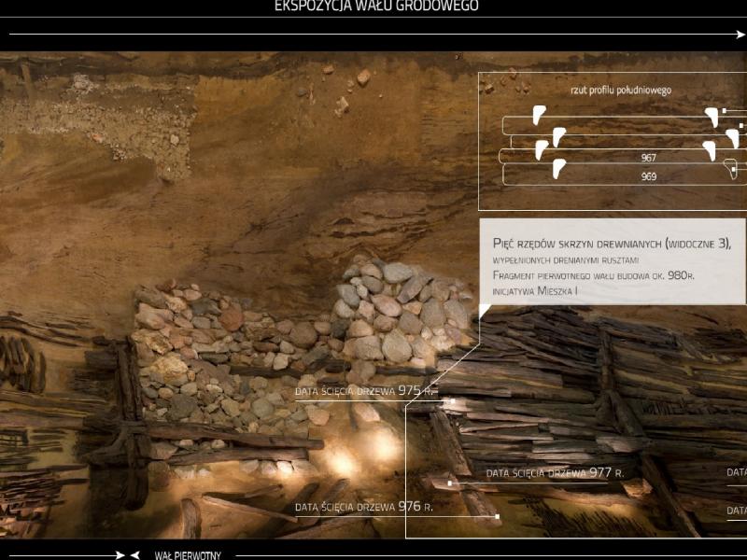The image size is (747, 560).
Task: Open the 'Data ścięcia drzewa 977 r.' label
Action: 555,473
